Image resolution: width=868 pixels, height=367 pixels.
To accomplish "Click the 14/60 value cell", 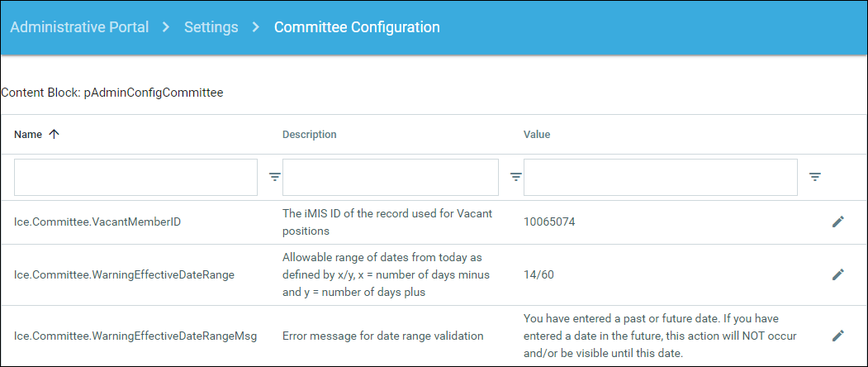I will (x=538, y=274).
